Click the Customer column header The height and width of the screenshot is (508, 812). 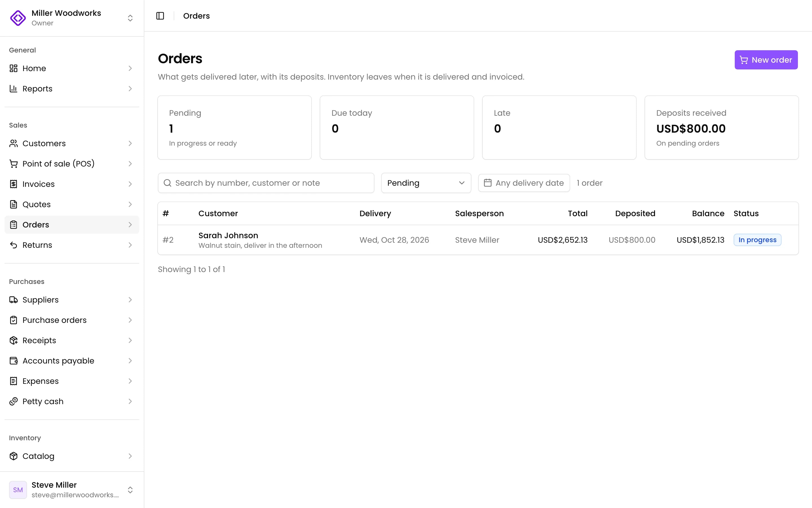pyautogui.click(x=218, y=213)
